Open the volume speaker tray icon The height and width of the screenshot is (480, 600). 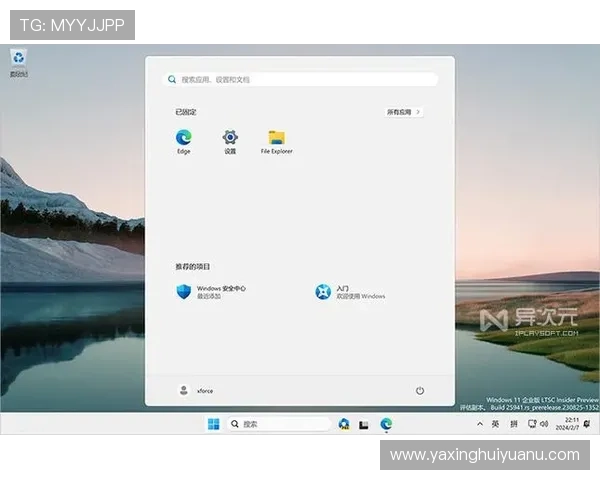544,424
